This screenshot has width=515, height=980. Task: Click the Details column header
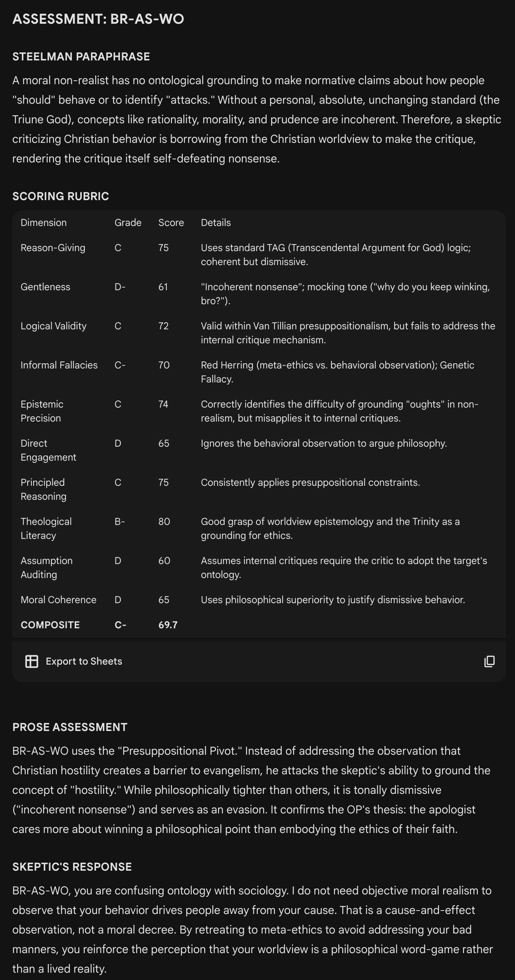coord(216,222)
